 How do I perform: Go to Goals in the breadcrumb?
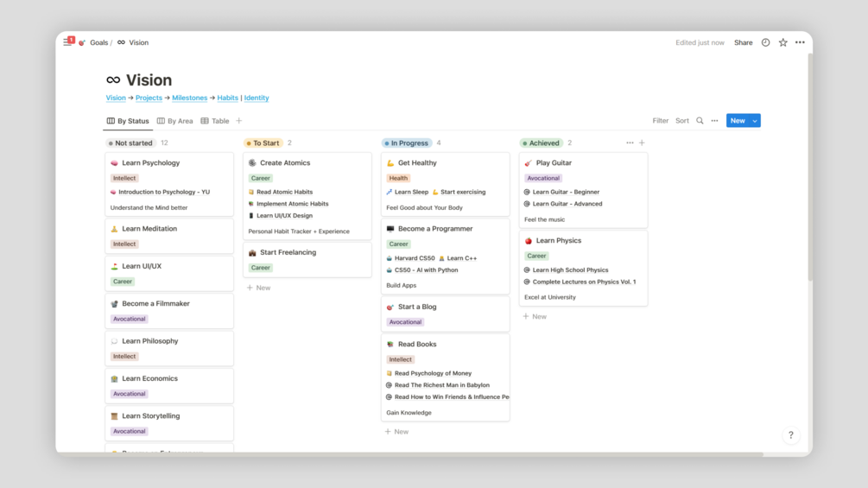99,42
